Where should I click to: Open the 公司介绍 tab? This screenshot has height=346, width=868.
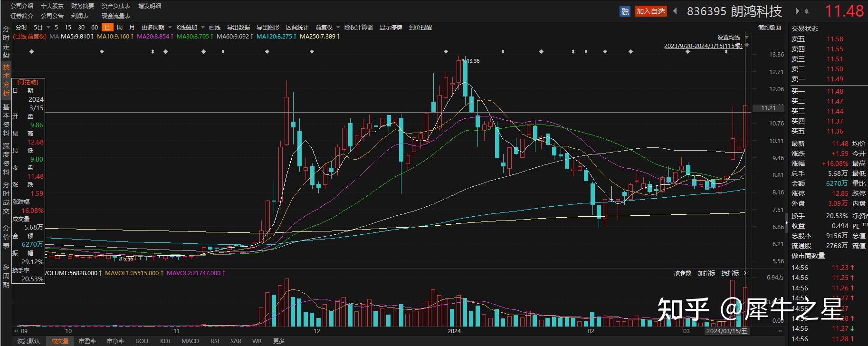tap(22, 6)
